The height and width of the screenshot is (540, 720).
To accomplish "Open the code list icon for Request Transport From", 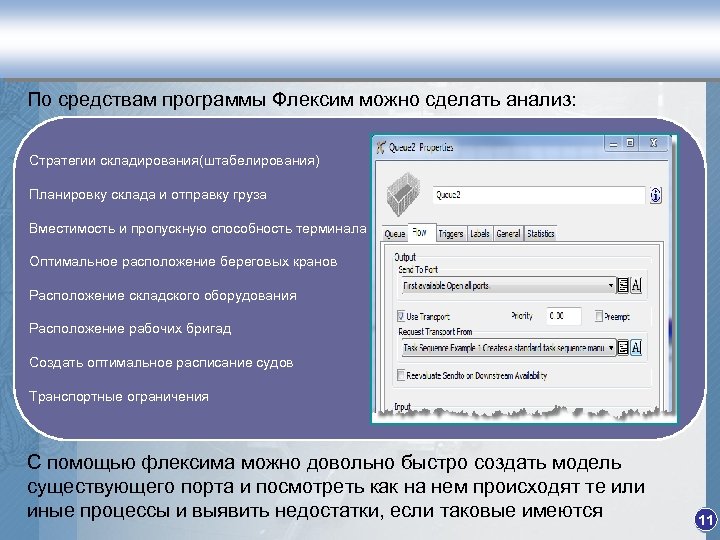I will (x=623, y=348).
